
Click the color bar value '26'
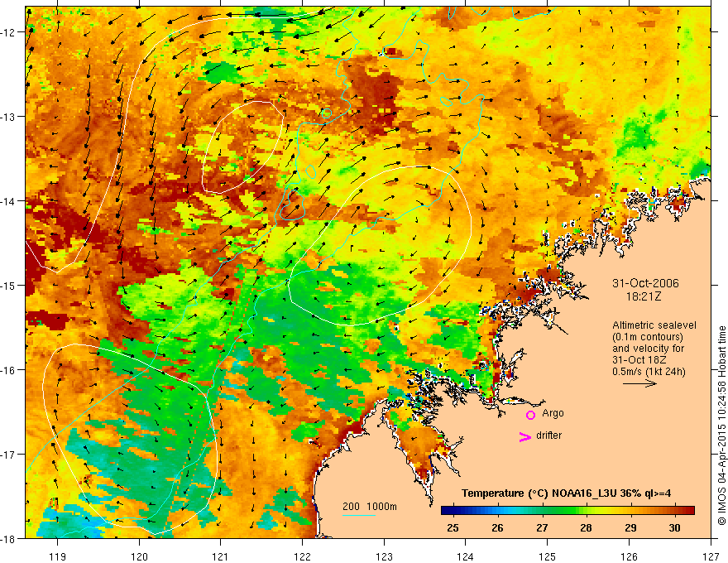[497, 527]
